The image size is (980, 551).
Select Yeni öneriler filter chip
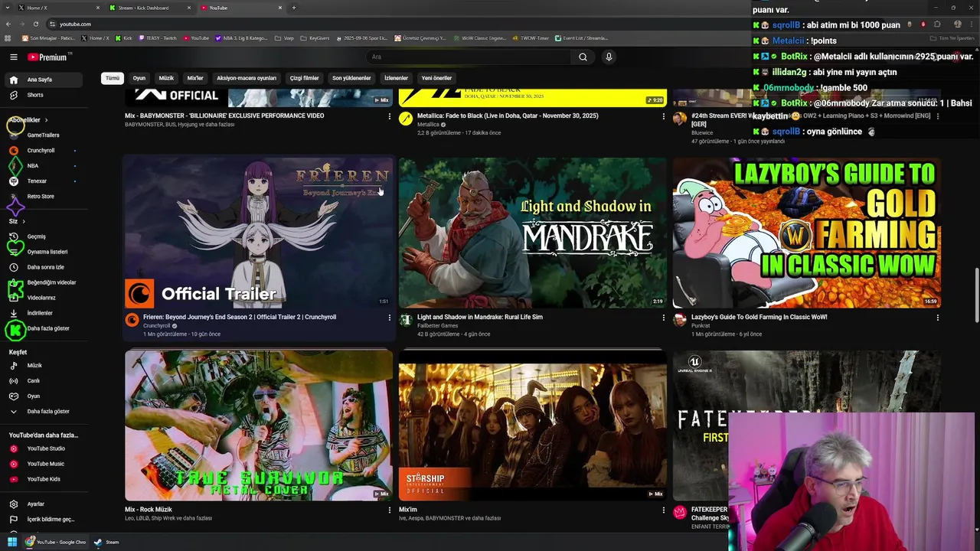coord(436,78)
